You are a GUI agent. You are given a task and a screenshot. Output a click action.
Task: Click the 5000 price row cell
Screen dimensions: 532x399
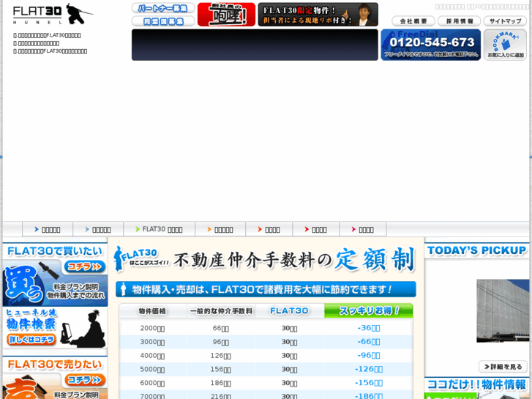pyautogui.click(x=152, y=369)
